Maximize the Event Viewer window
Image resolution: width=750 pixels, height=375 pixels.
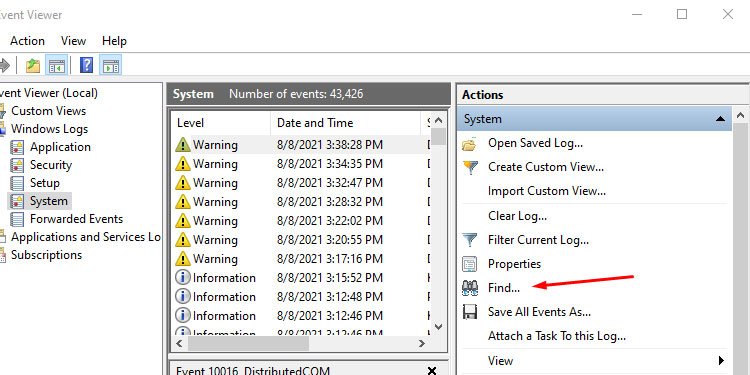pos(682,14)
